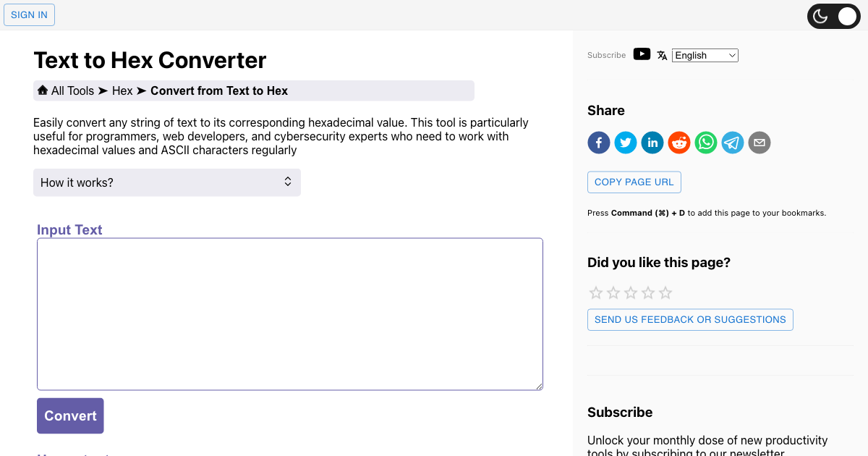Click the translate icon next to Subscribe
868x456 pixels.
point(662,54)
